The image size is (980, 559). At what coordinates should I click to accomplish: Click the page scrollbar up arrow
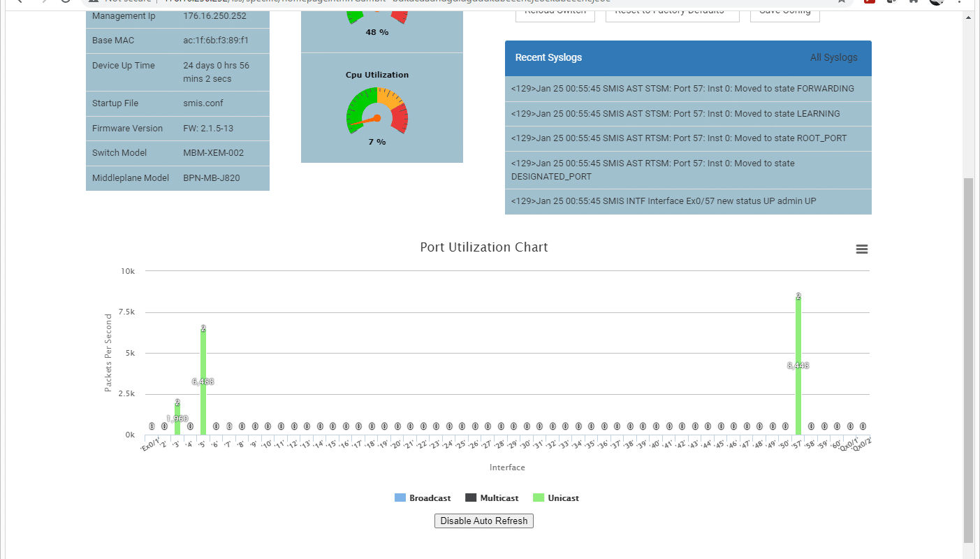(x=968, y=16)
